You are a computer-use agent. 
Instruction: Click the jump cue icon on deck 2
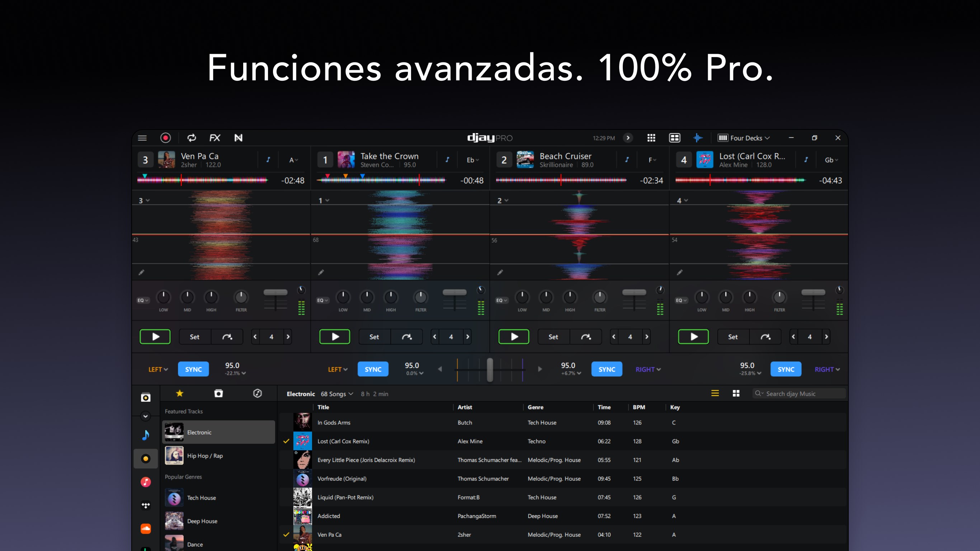(x=586, y=337)
